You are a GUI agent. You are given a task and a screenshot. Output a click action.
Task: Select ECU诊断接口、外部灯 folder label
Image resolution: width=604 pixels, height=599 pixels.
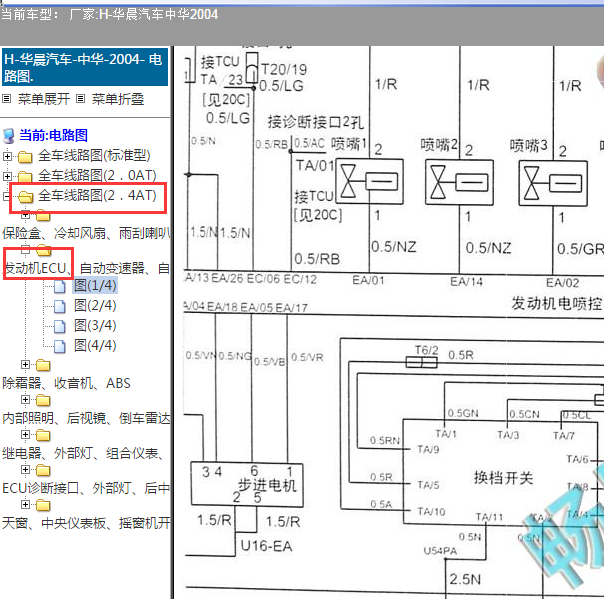pos(86,488)
